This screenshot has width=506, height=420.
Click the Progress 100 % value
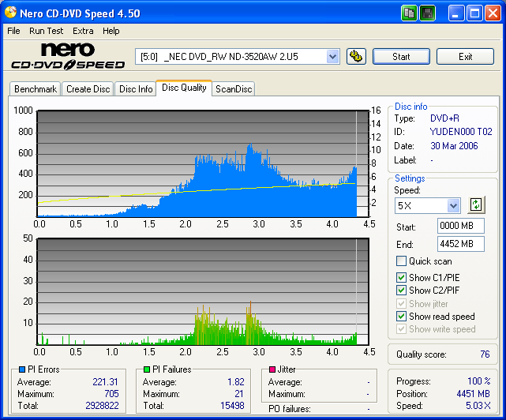[x=479, y=381]
